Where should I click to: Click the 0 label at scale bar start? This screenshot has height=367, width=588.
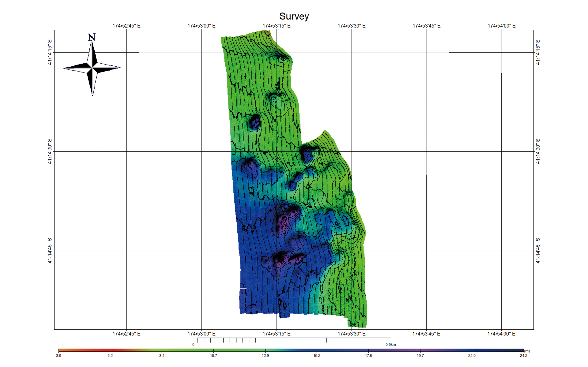193,344
